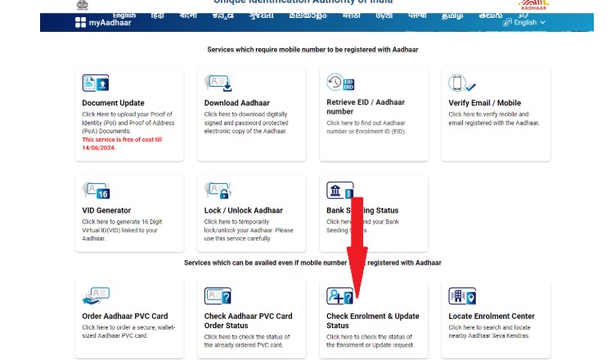Click text 'Click here to temporarily lock/unlock your Aadhaar'

[x=249, y=230]
